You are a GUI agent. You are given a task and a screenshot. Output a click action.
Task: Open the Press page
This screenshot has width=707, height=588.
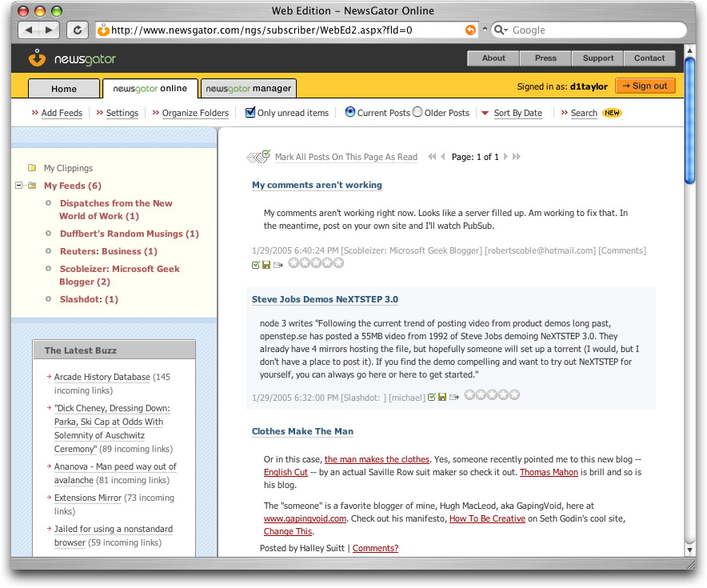[545, 58]
